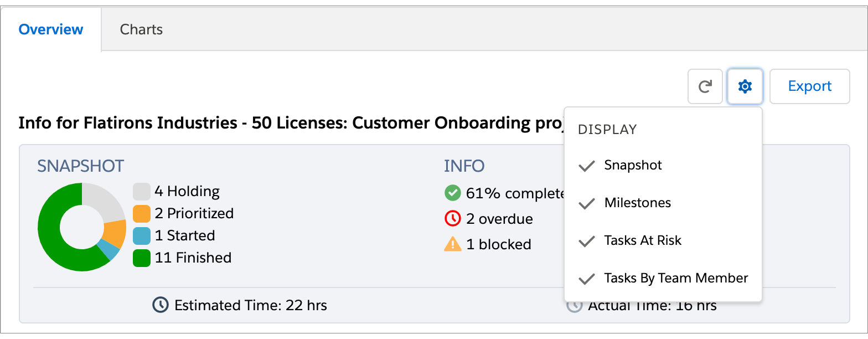The image size is (868, 339).
Task: Click the Export button
Action: click(809, 86)
